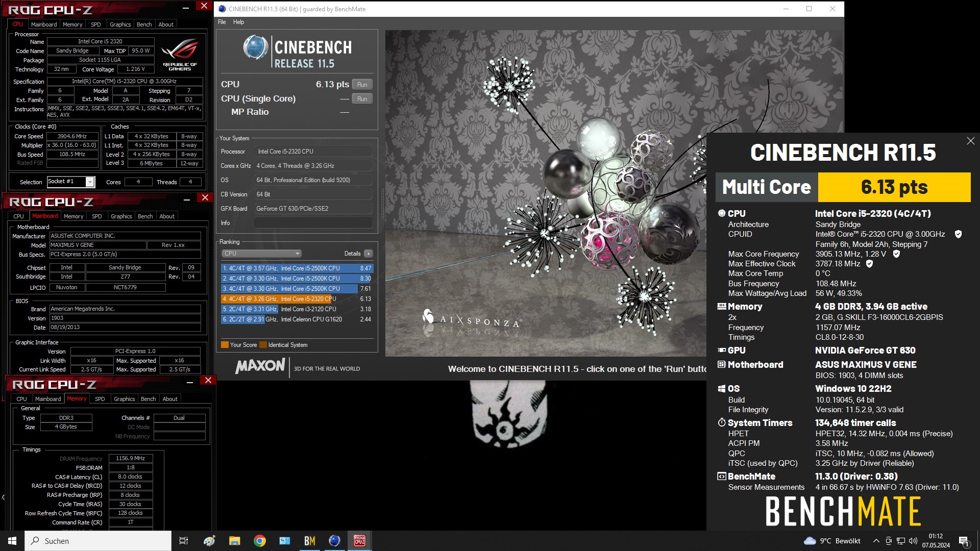Screen dimensions: 980x551
Task: Show hidden tray icons chevron
Action: pos(876,541)
